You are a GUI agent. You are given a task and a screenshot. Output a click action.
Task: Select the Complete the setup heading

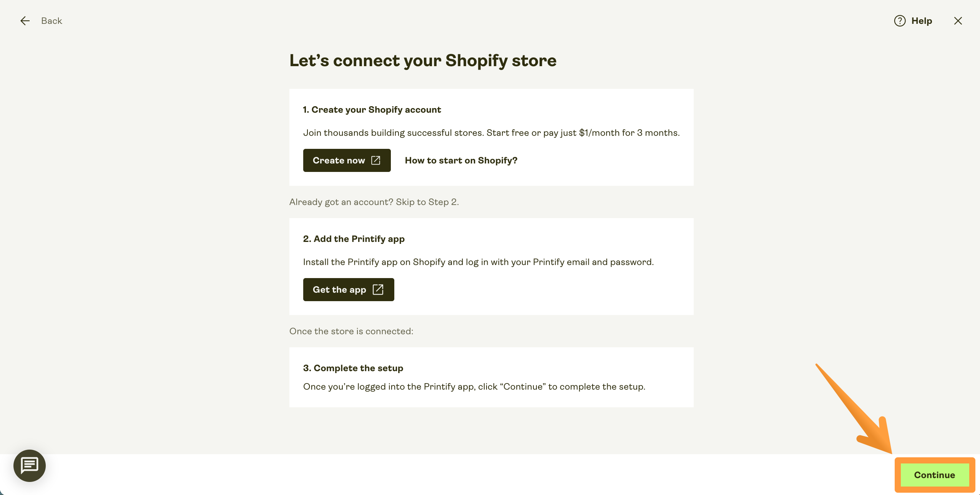[x=353, y=368]
